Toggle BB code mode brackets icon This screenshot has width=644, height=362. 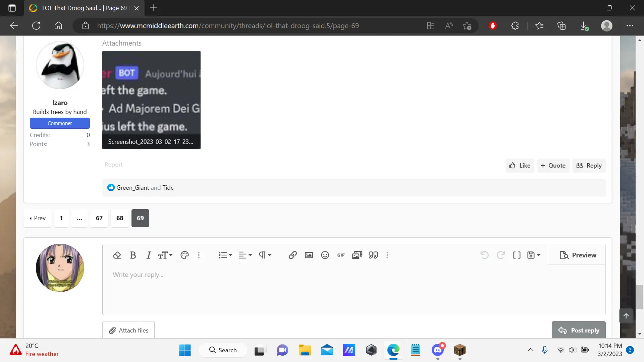[x=517, y=255]
